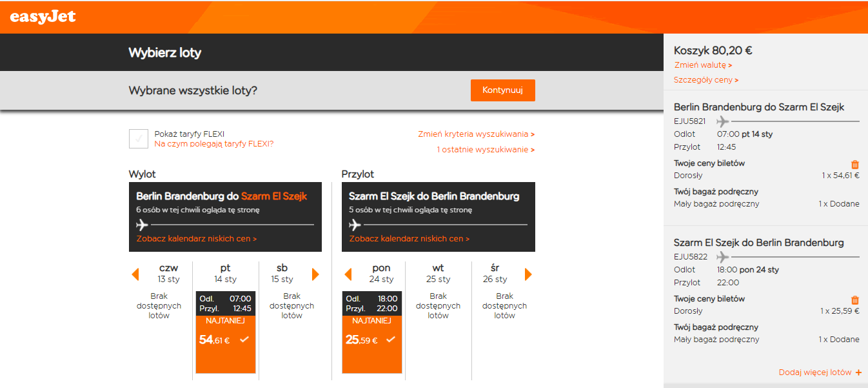
Task: Delete the Berlin to Szarm El Szejk flight
Action: click(855, 165)
